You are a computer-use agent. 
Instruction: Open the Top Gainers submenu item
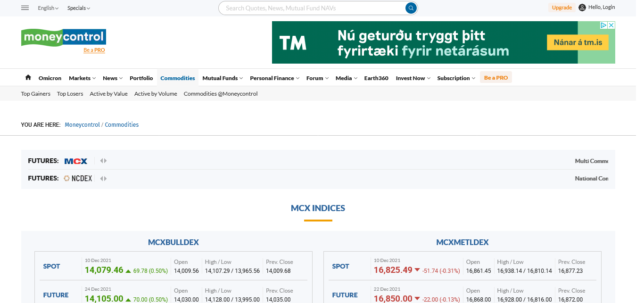point(36,94)
